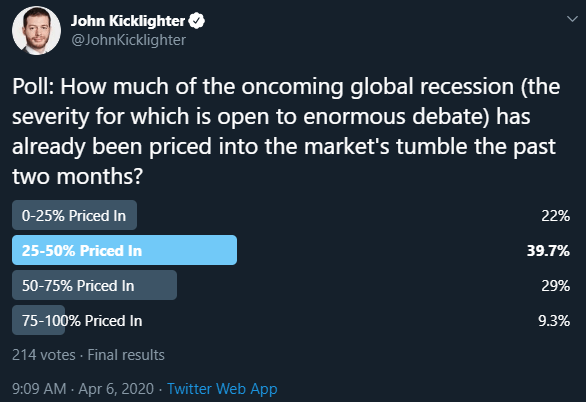This screenshot has height=402, width=586.
Task: Open the Twitter Web App source link
Action: click(222, 389)
